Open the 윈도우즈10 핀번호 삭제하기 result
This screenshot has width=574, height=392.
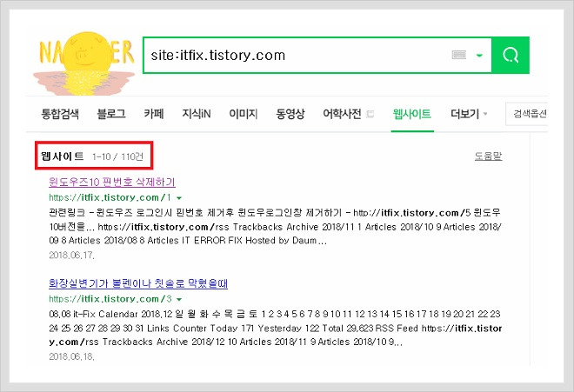click(112, 182)
